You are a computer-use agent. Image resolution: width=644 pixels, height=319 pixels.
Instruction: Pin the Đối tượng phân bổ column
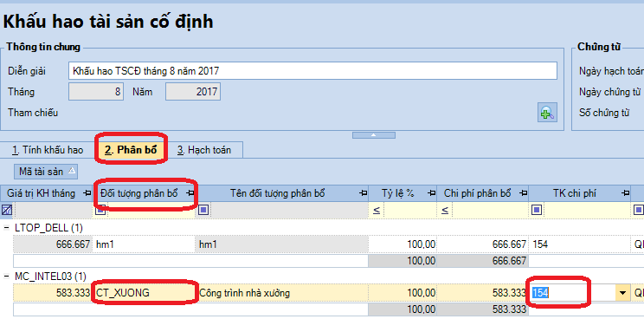pos(190,193)
